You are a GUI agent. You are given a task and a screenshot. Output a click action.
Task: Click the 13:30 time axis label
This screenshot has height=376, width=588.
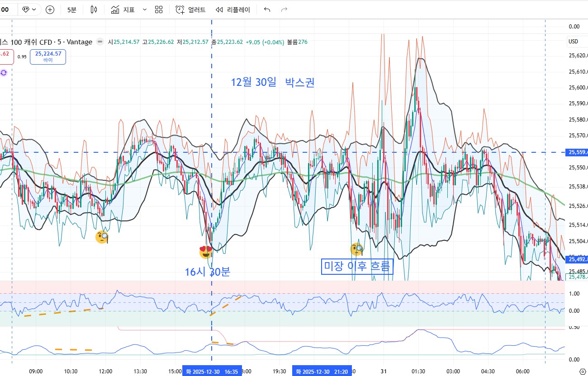140,371
